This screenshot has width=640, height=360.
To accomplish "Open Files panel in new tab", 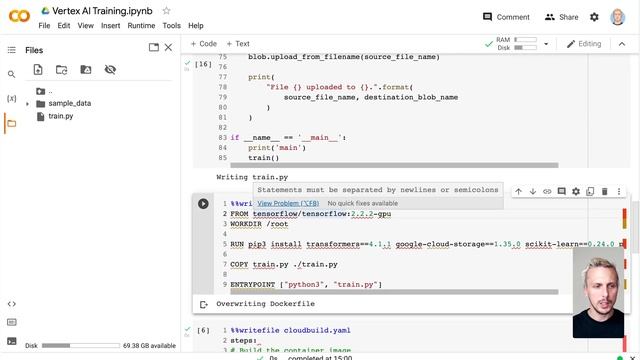I will [x=154, y=47].
